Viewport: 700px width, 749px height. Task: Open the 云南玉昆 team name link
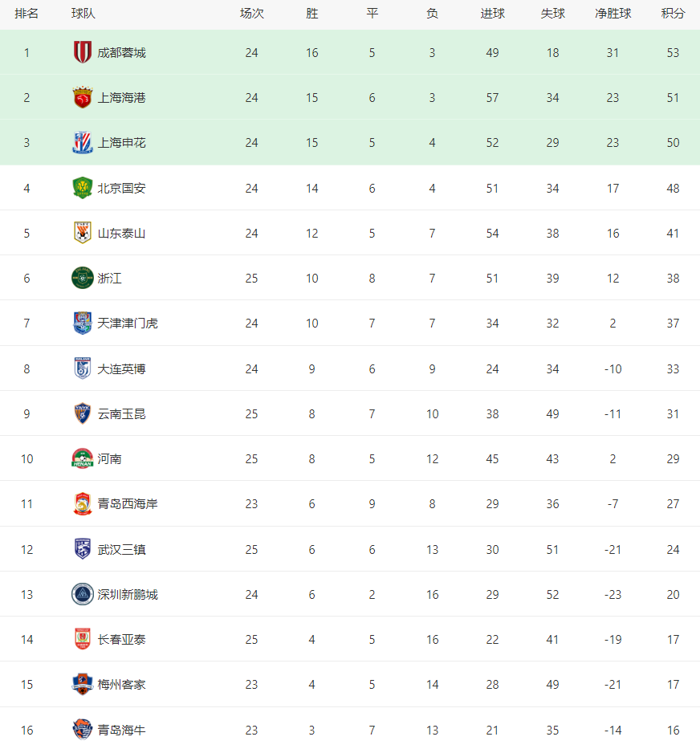pos(121,414)
